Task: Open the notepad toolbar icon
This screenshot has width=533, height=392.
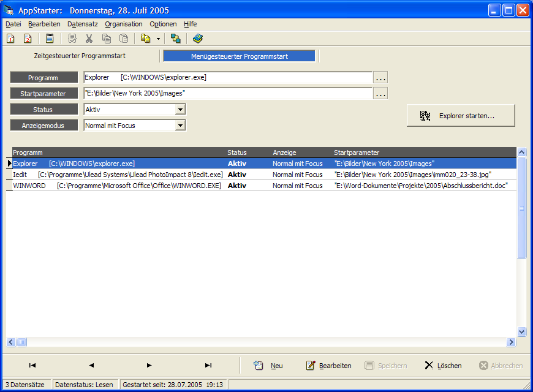Action: point(50,39)
